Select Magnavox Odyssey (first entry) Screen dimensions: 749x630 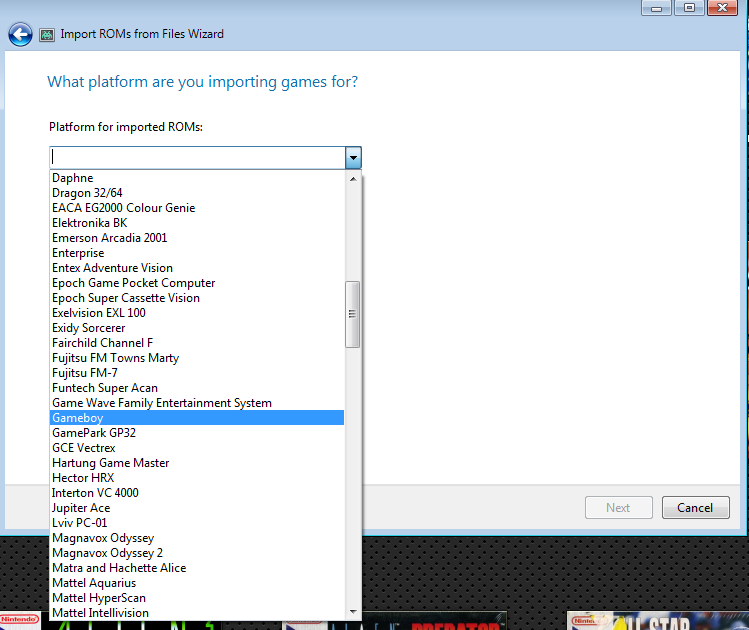pos(197,538)
